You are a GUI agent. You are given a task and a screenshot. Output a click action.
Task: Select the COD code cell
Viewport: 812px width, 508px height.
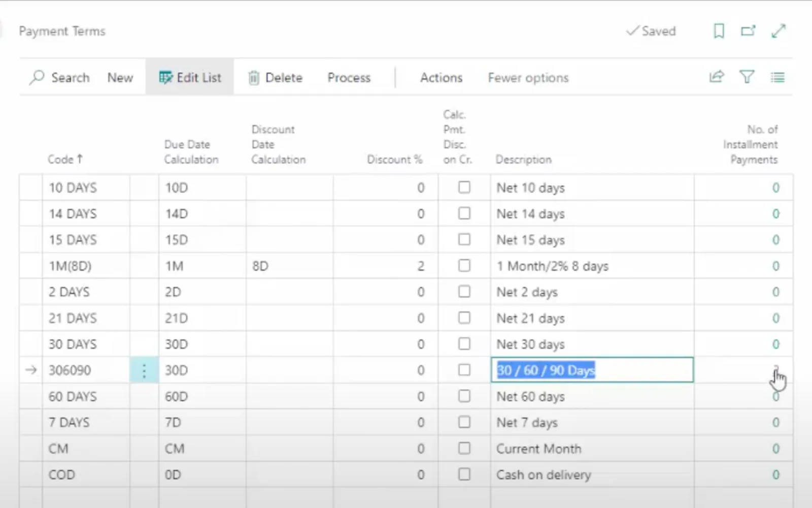point(86,475)
